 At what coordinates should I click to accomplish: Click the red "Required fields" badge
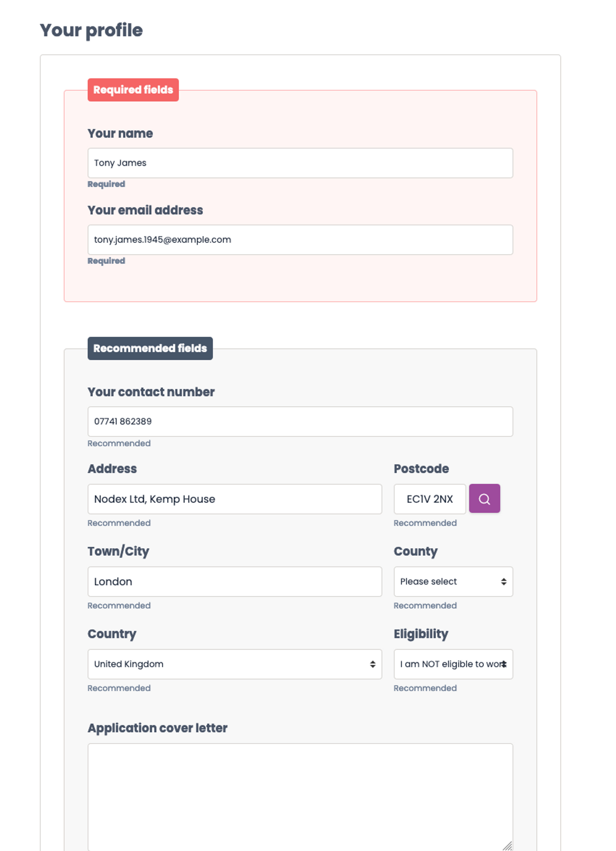(133, 90)
